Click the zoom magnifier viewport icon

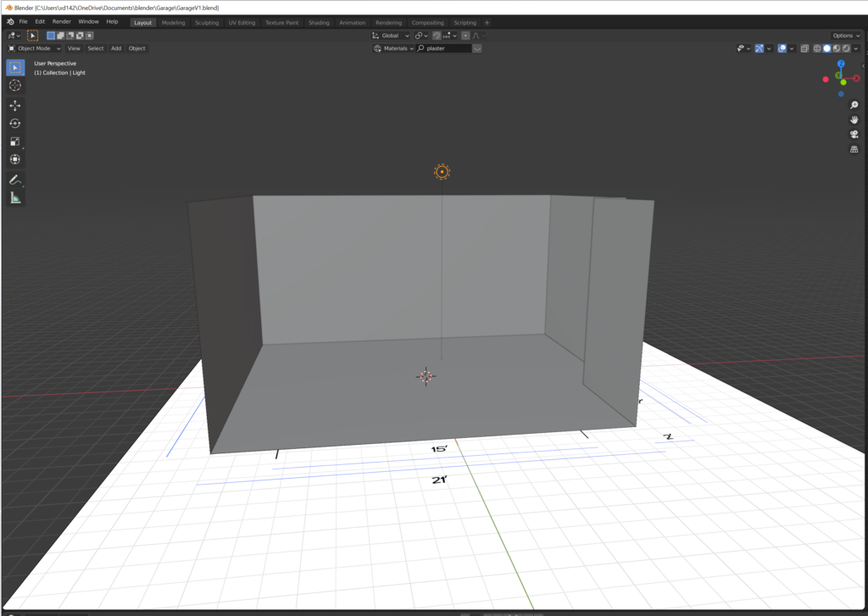tap(854, 105)
